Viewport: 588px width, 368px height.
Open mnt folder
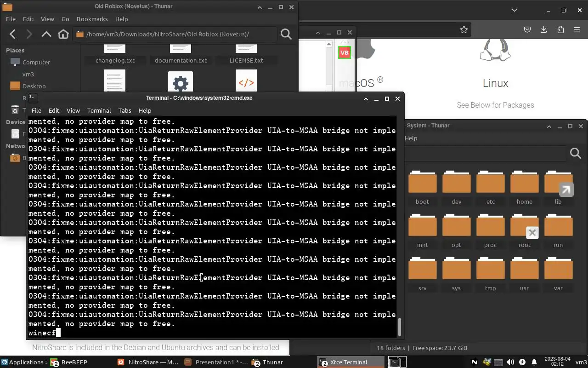tap(422, 231)
